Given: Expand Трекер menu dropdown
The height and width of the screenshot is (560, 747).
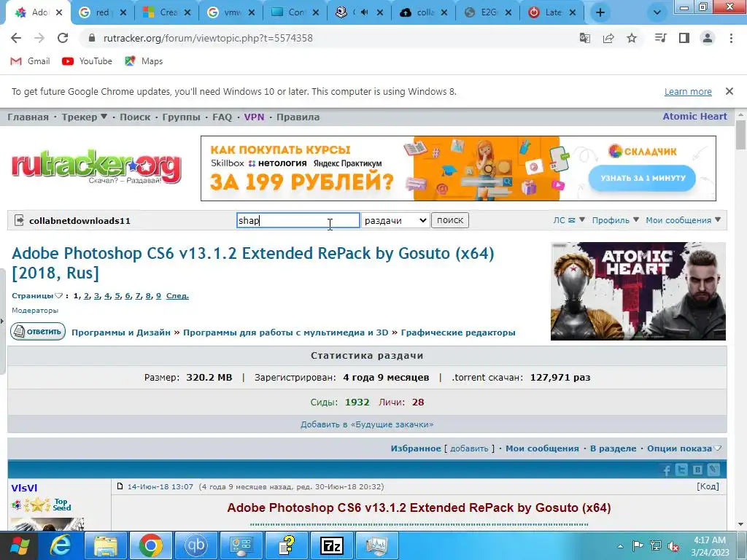Looking at the screenshot, I should (85, 117).
